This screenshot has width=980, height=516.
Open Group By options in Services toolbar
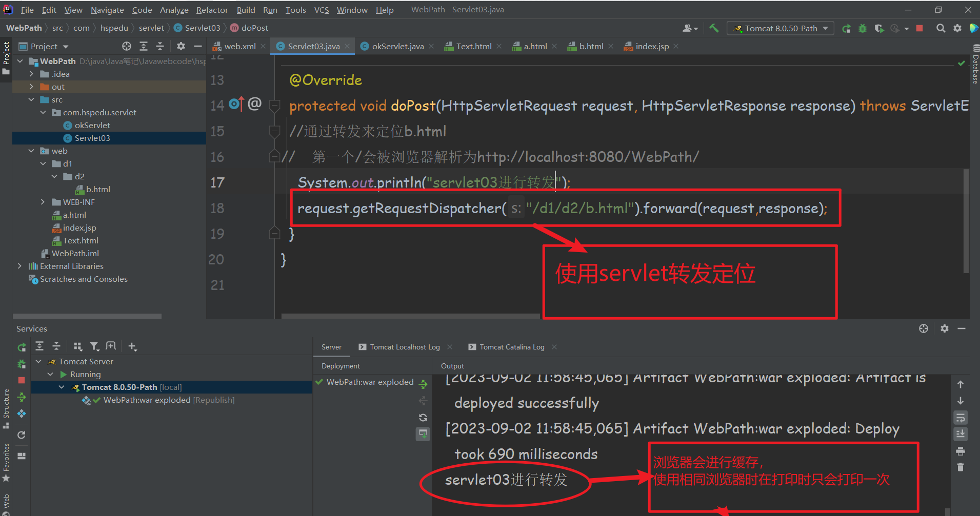point(78,346)
